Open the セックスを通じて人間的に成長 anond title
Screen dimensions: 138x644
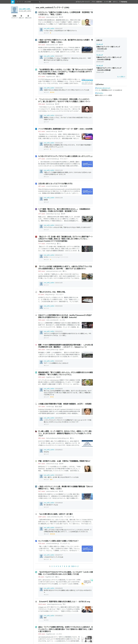(x=58, y=541)
